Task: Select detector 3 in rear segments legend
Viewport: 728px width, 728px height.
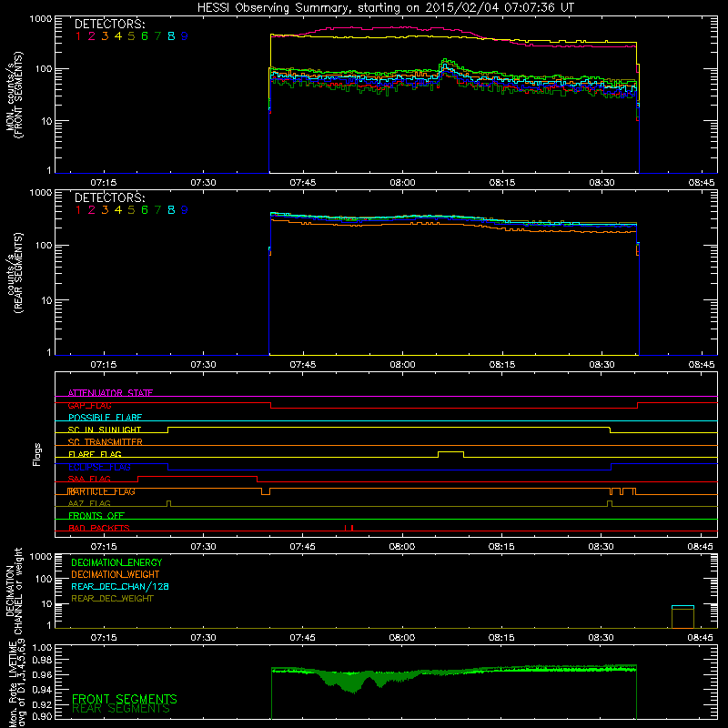Action: (x=105, y=210)
